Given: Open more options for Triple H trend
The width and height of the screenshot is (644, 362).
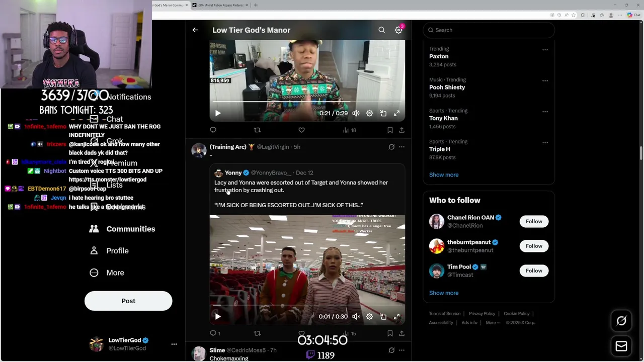Looking at the screenshot, I should coord(545,142).
